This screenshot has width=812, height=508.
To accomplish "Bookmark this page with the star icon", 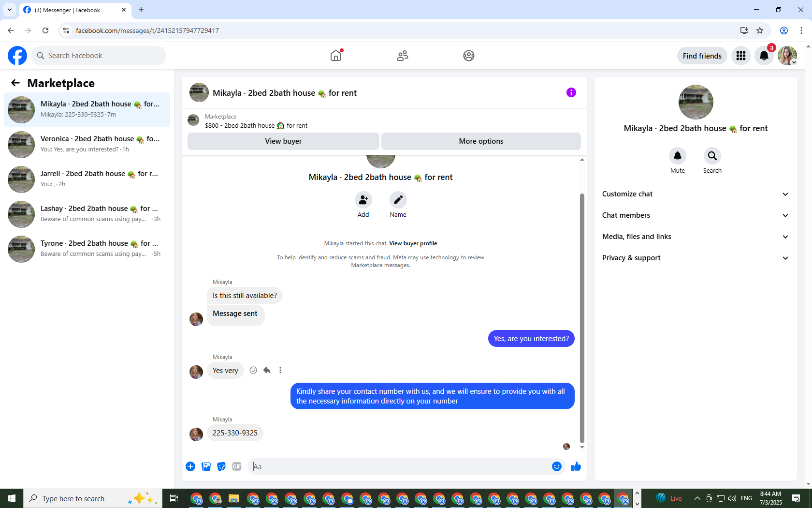I will [x=760, y=30].
